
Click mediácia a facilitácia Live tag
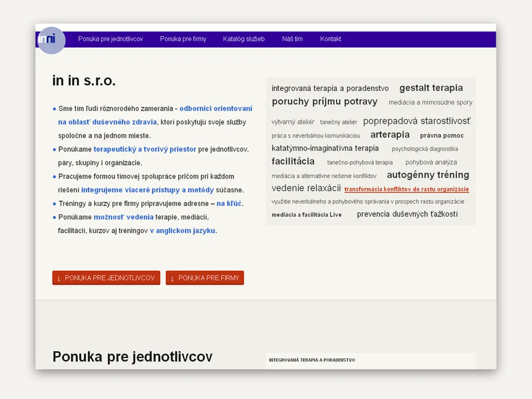point(307,215)
